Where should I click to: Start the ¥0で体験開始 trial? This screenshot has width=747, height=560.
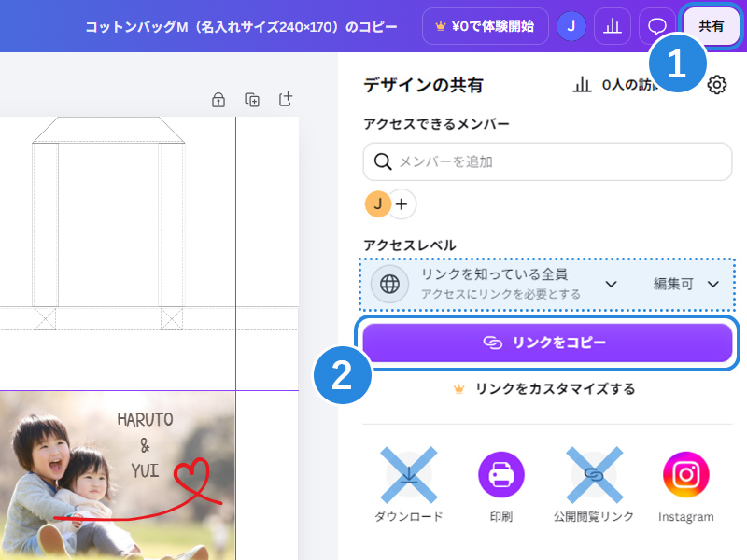pyautogui.click(x=485, y=26)
